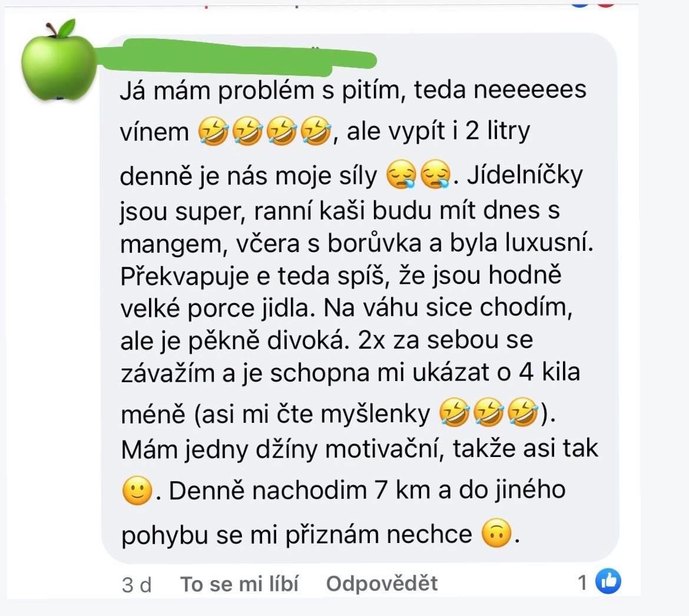Click the laughing emoji just before ", ale vypít"

316,131
